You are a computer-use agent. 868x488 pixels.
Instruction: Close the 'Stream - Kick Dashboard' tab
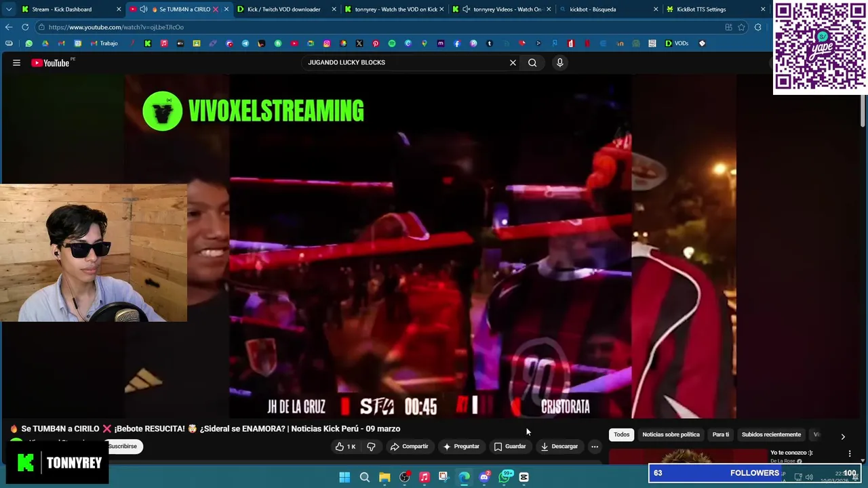(x=119, y=9)
